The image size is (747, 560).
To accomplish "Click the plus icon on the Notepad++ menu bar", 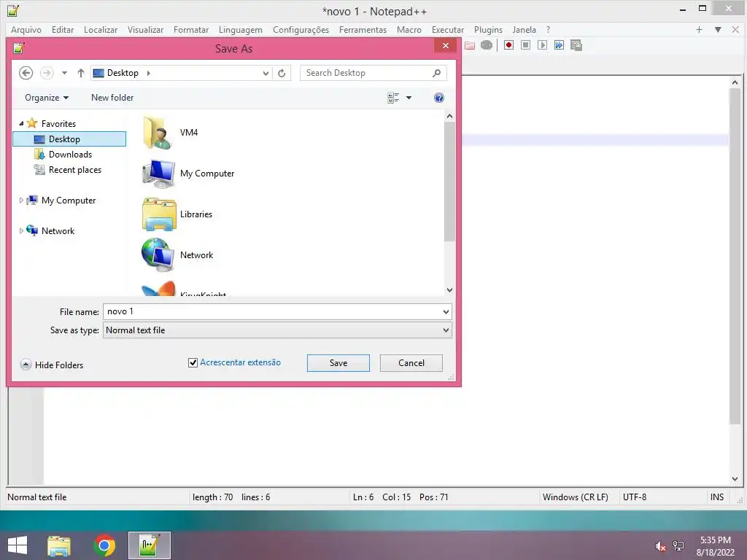I will 699,29.
